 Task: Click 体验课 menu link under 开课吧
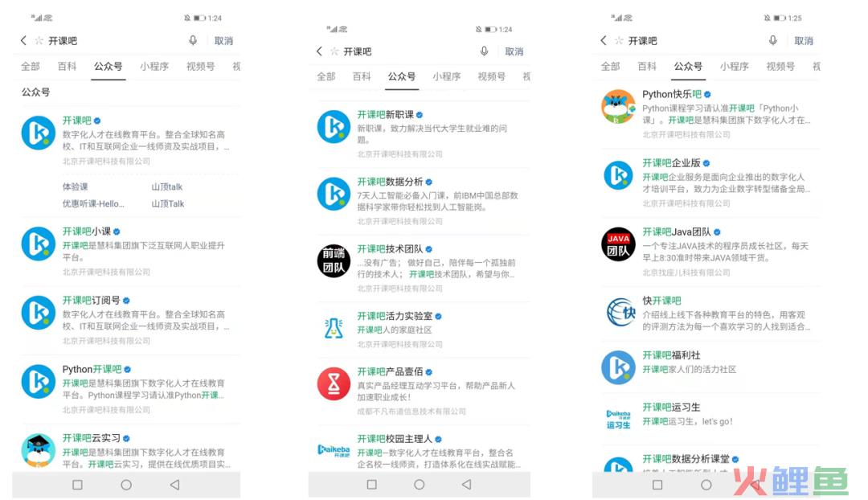[75, 186]
